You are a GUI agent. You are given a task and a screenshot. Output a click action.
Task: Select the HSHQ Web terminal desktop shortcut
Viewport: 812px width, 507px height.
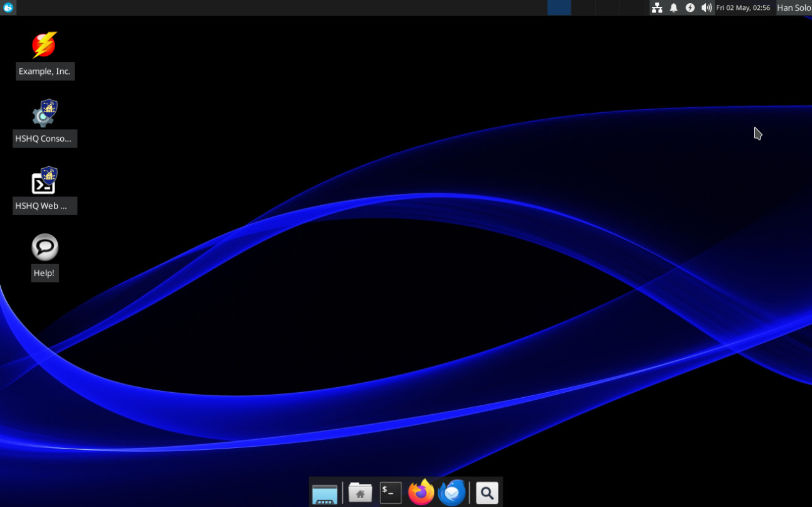click(x=45, y=181)
